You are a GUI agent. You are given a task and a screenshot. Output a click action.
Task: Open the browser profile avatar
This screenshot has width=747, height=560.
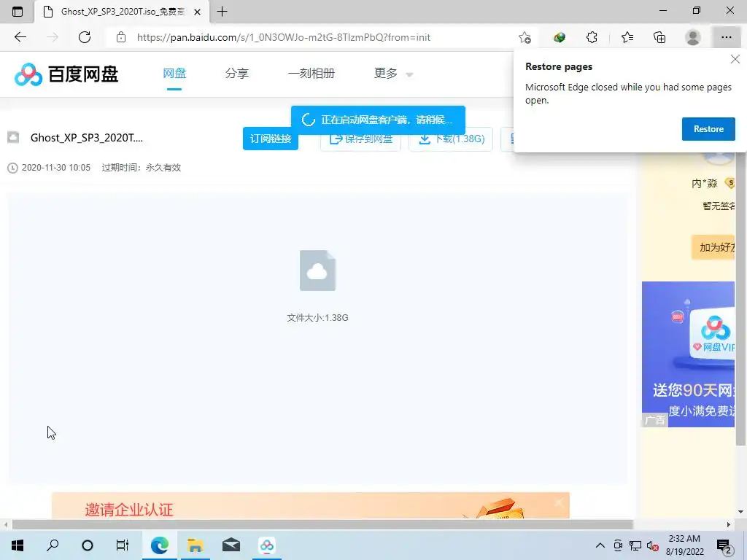coord(693,37)
